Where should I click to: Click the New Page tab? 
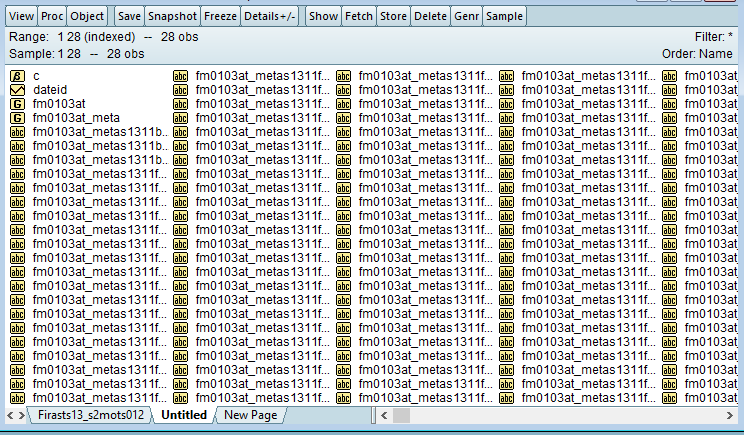point(250,415)
